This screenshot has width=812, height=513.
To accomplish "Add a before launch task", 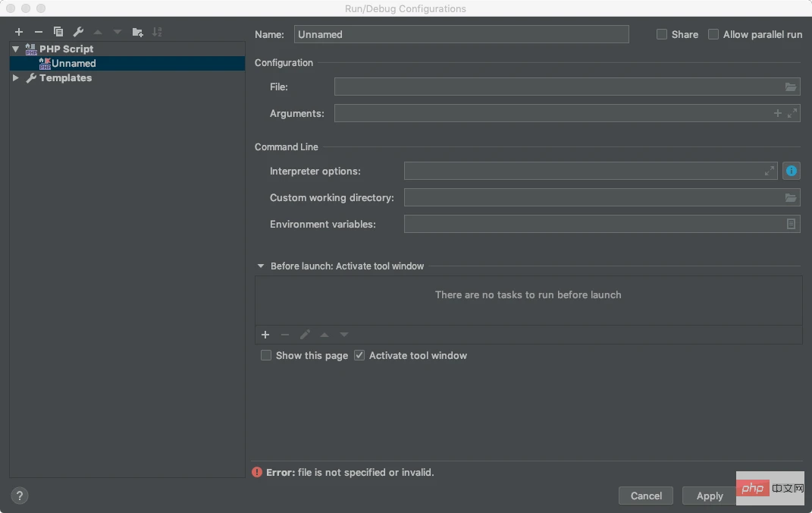I will point(265,335).
